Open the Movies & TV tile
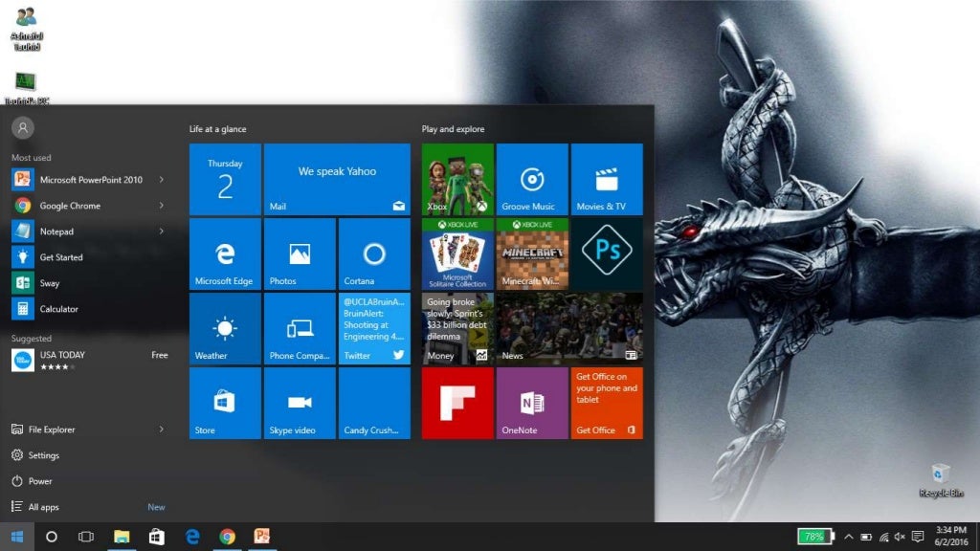Viewport: 980px width, 551px height. pyautogui.click(x=606, y=179)
